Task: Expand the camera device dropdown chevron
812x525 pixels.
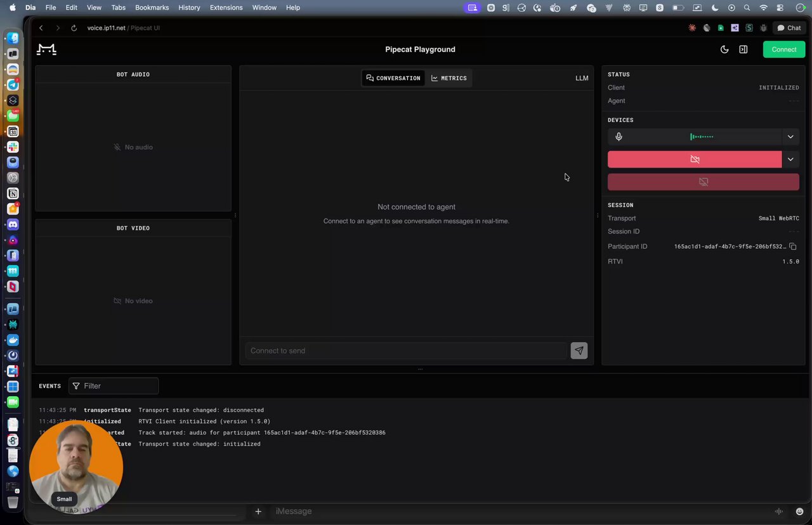Action: (x=790, y=159)
